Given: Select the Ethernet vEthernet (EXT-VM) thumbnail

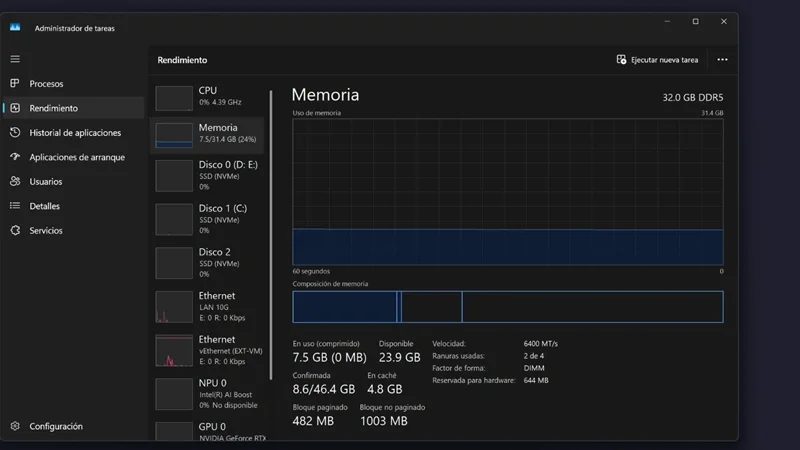Looking at the screenshot, I should pyautogui.click(x=174, y=351).
